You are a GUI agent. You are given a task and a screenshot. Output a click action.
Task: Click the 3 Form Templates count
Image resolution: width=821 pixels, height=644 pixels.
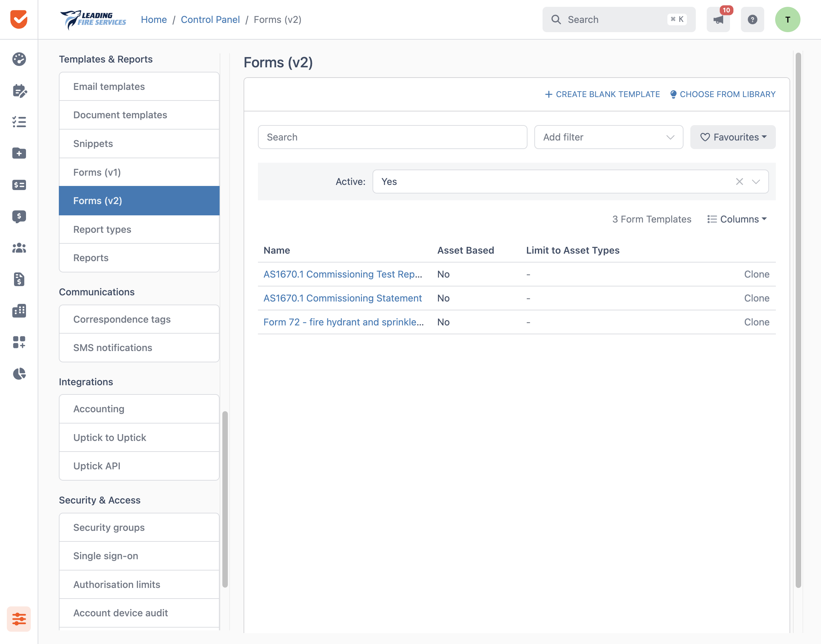click(x=652, y=219)
